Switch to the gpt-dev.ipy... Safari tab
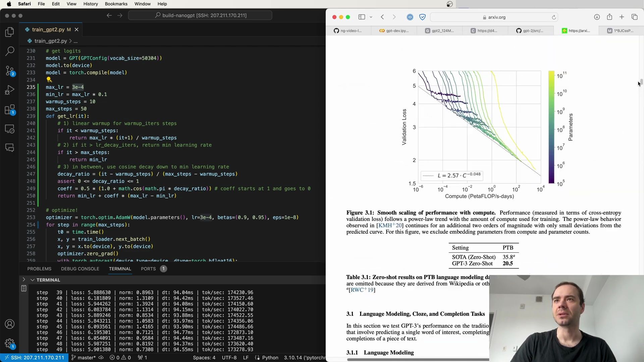644x362 pixels. pyautogui.click(x=394, y=31)
